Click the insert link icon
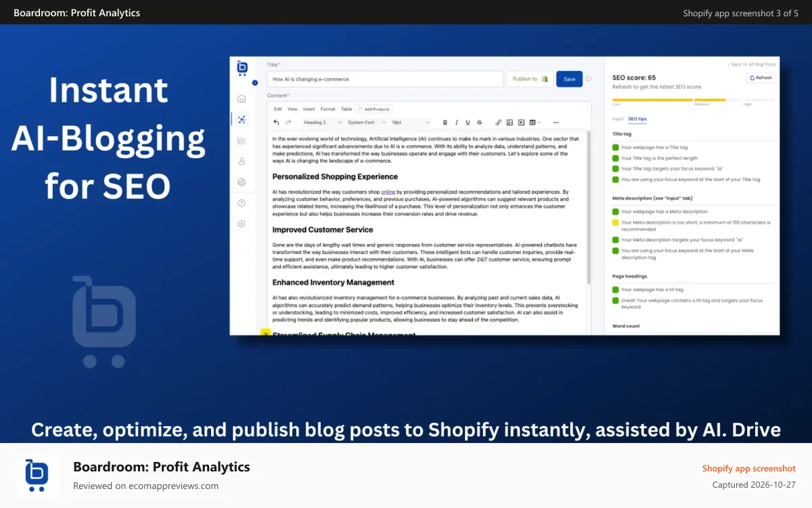Viewport: 812px width, 508px height. 499,123
